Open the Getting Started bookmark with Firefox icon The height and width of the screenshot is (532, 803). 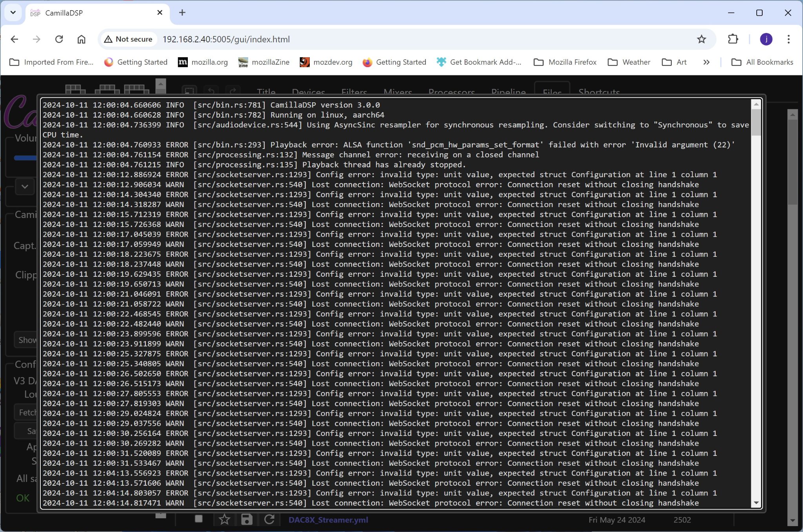394,62
